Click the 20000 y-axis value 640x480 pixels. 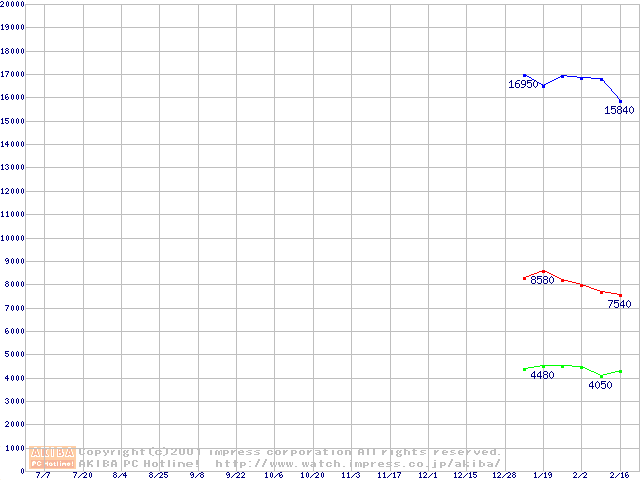[13, 5]
